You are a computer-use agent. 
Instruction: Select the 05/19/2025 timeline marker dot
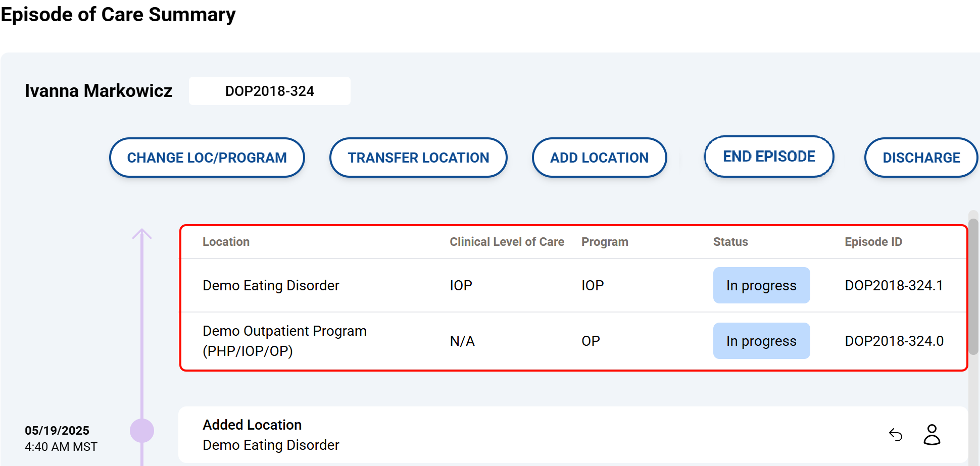click(142, 431)
